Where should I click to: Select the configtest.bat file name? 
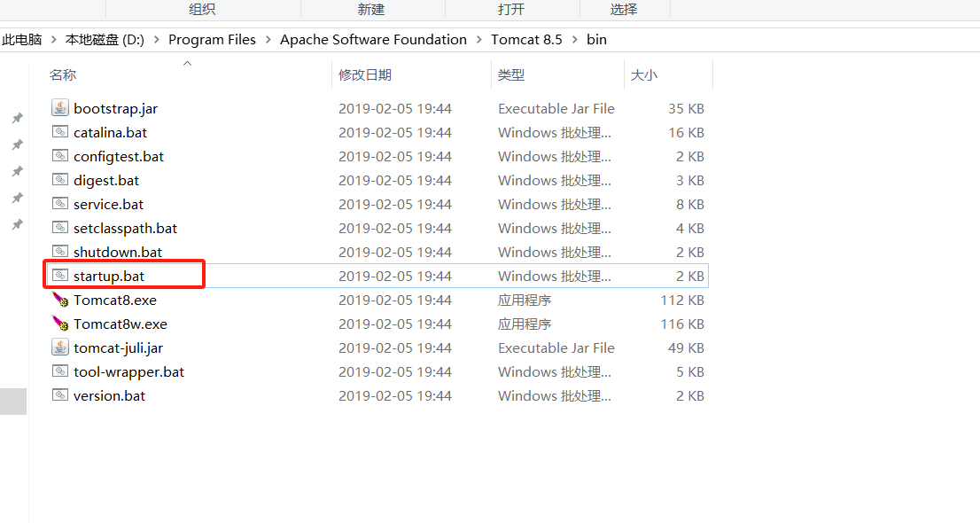[x=119, y=156]
